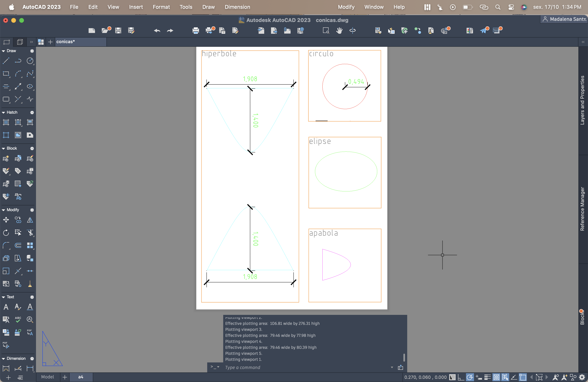Collapse the Draw panel section
The height and width of the screenshot is (382, 588).
(x=3, y=51)
